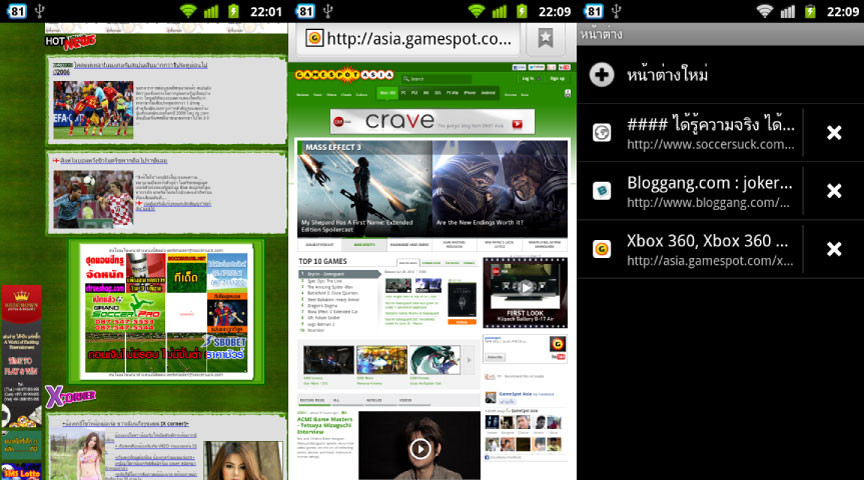Viewport: 864px width, 480px height.
Task: Click the GameSpot YouTube channel G logo
Action: tap(558, 345)
